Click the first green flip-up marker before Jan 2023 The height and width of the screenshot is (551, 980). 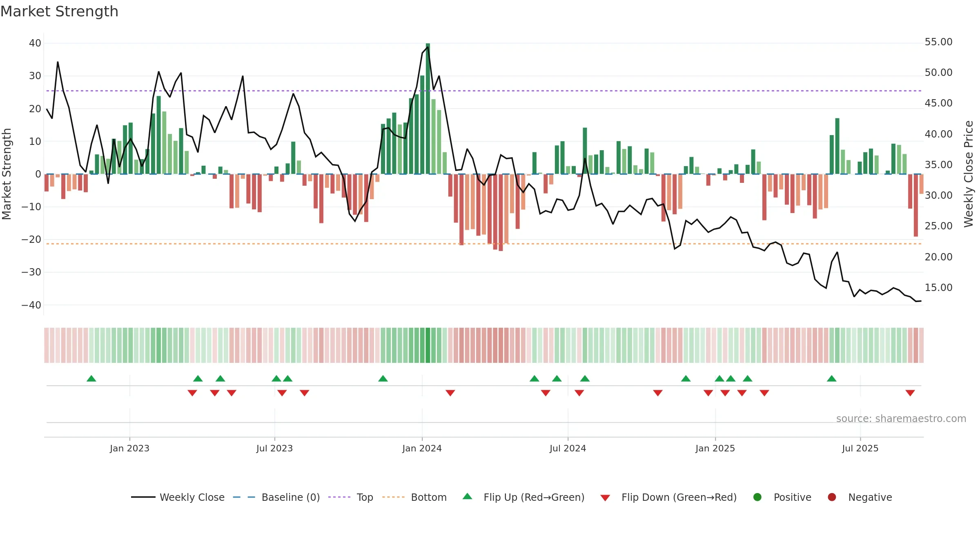click(x=91, y=378)
